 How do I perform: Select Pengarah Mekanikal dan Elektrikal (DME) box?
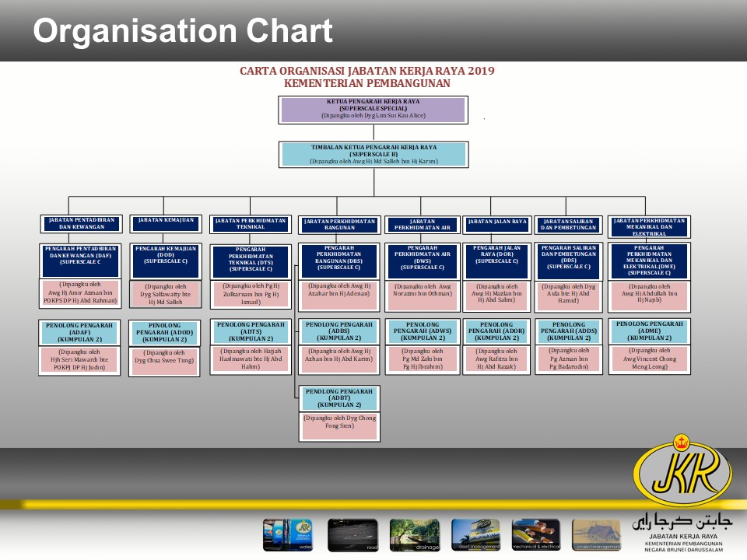click(x=649, y=261)
